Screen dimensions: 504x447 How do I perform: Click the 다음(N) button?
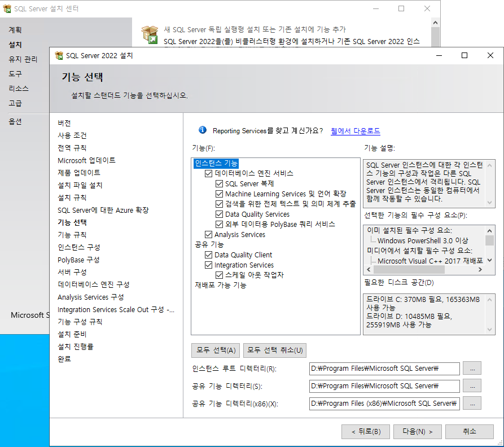[418, 432]
